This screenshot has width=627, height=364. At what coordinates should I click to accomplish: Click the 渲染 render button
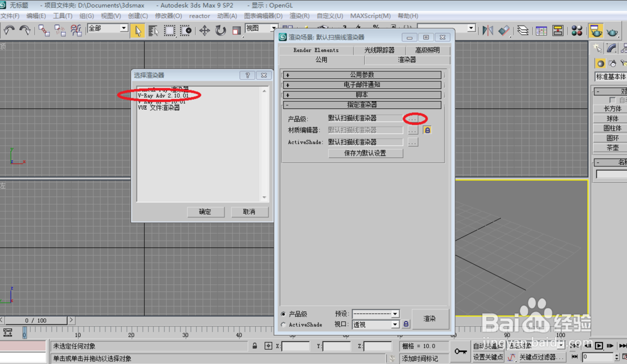(430, 319)
